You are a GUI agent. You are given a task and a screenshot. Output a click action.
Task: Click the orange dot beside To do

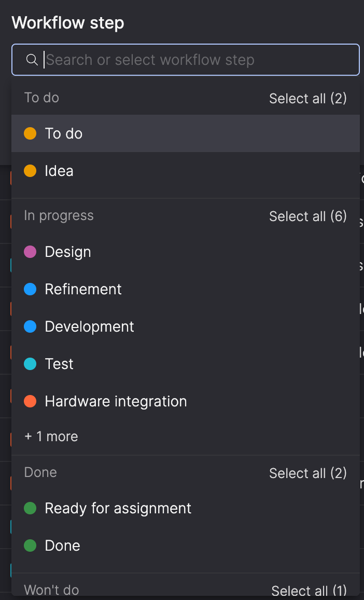click(30, 133)
